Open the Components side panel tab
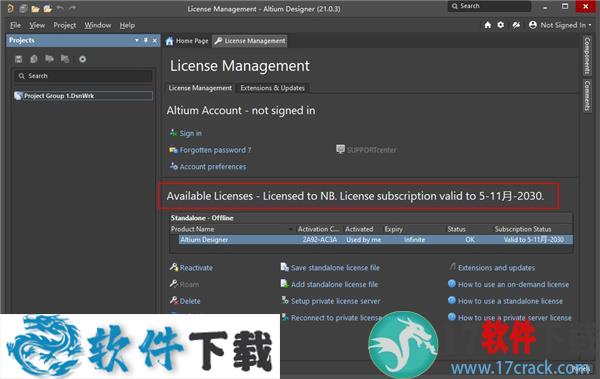The width and height of the screenshot is (600, 379). click(x=587, y=56)
